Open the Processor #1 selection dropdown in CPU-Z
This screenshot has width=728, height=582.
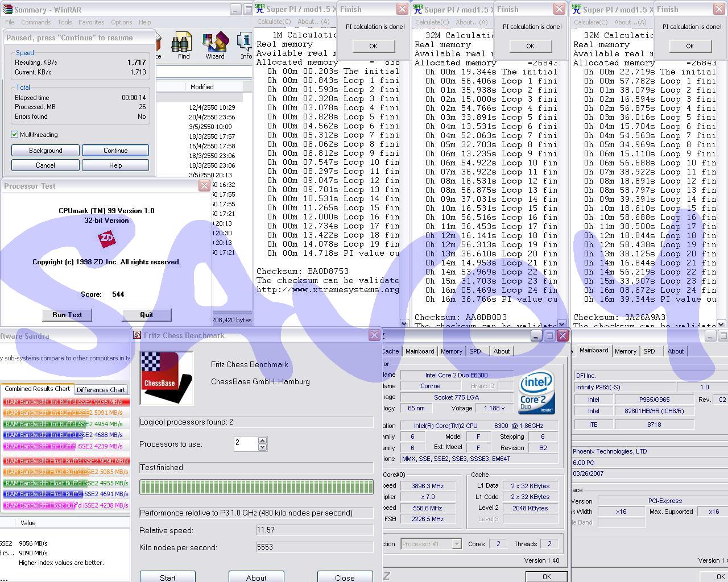click(x=456, y=544)
